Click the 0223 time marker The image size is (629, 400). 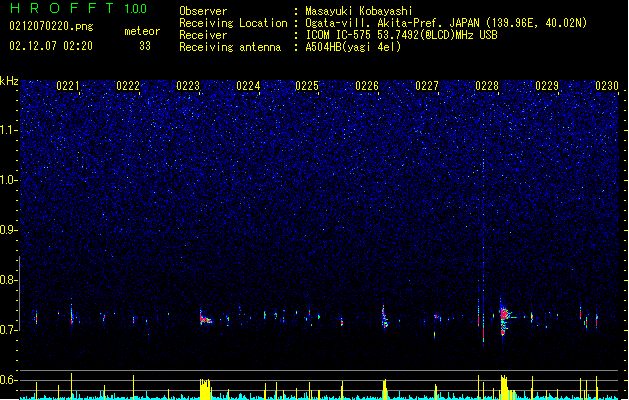(x=188, y=86)
